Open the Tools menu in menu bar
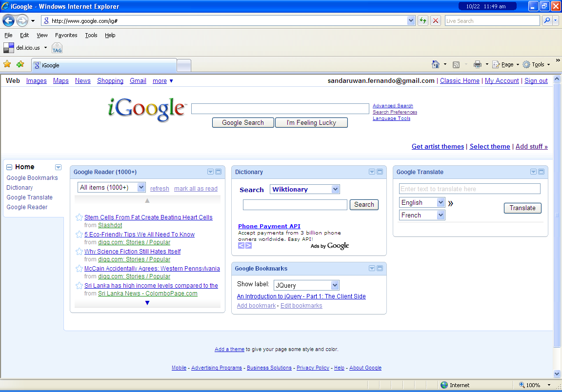Screen dimensions: 562x392 [x=91, y=35]
